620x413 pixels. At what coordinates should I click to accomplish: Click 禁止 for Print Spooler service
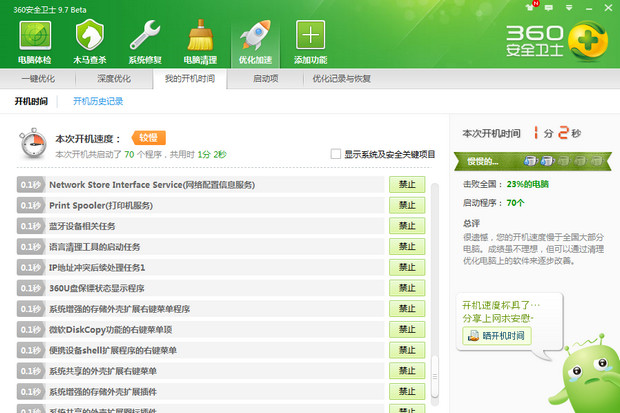(x=406, y=205)
